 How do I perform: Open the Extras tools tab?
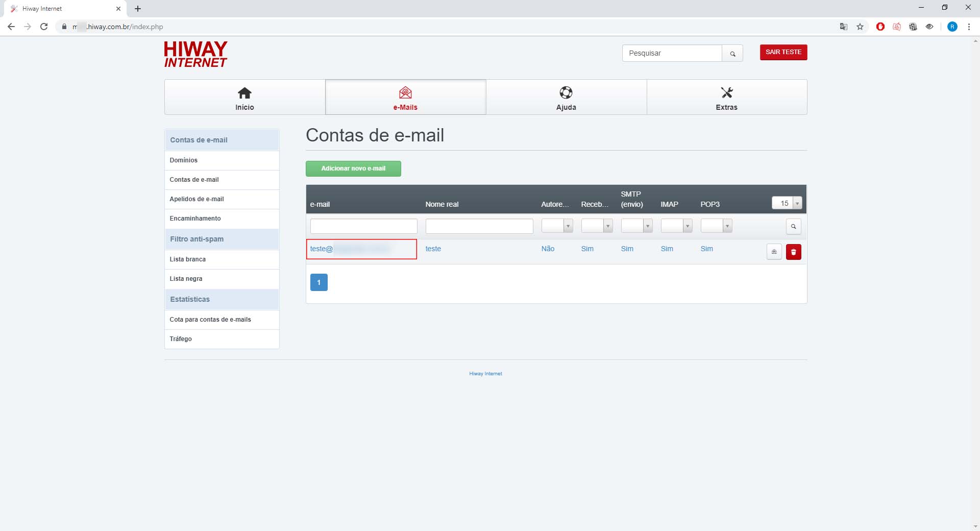[x=727, y=97]
